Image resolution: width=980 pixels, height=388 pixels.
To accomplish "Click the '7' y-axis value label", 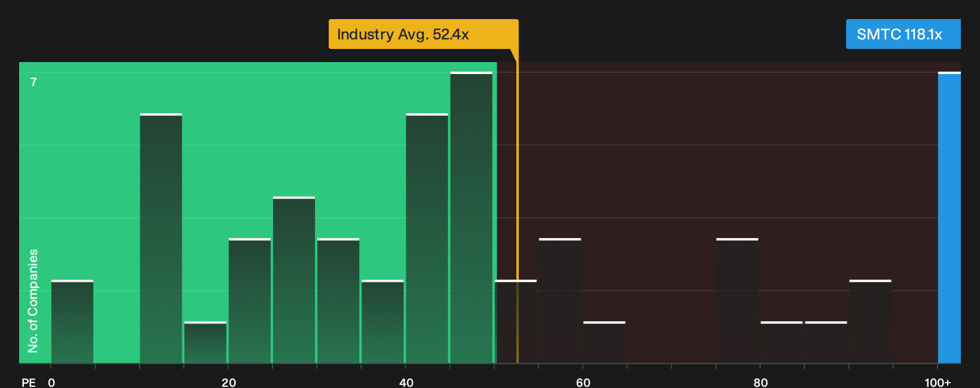I will click(33, 82).
